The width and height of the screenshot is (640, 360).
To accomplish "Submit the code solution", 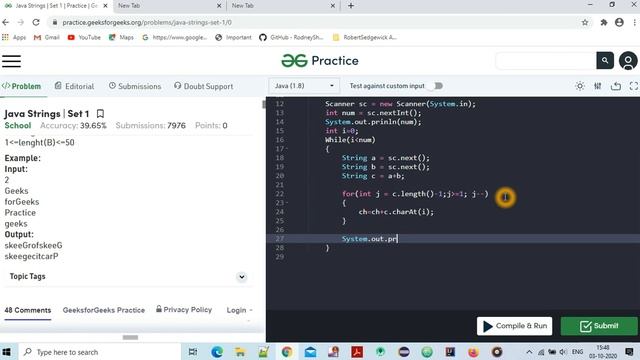I will (x=599, y=326).
